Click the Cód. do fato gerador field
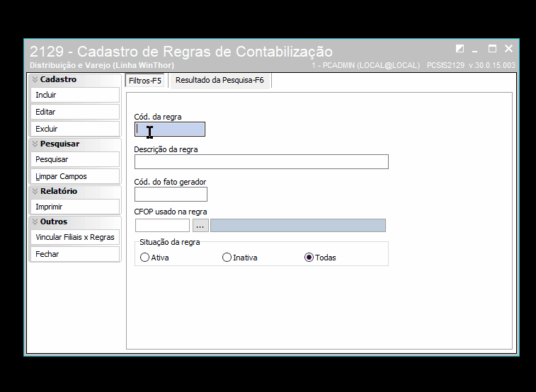This screenshot has height=392, width=536. [171, 195]
